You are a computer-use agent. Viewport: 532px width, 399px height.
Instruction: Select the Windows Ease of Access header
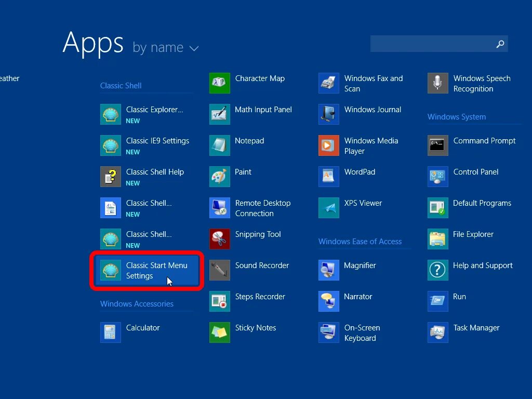(x=360, y=241)
